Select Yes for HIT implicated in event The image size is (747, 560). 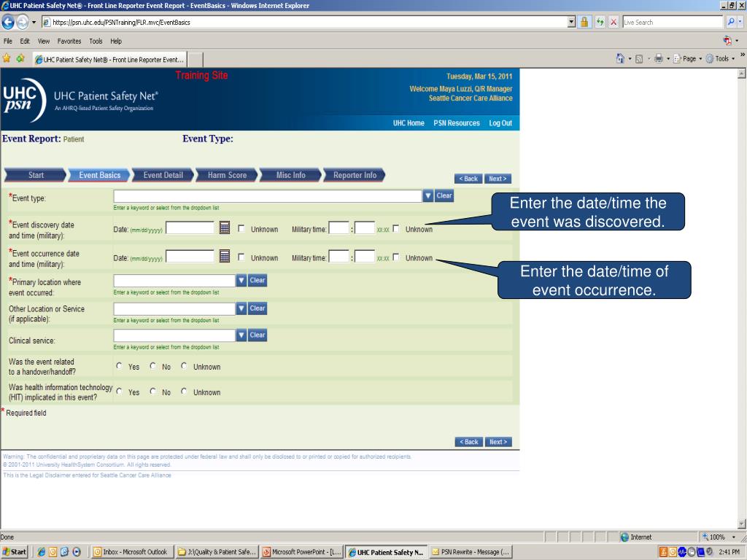click(119, 392)
